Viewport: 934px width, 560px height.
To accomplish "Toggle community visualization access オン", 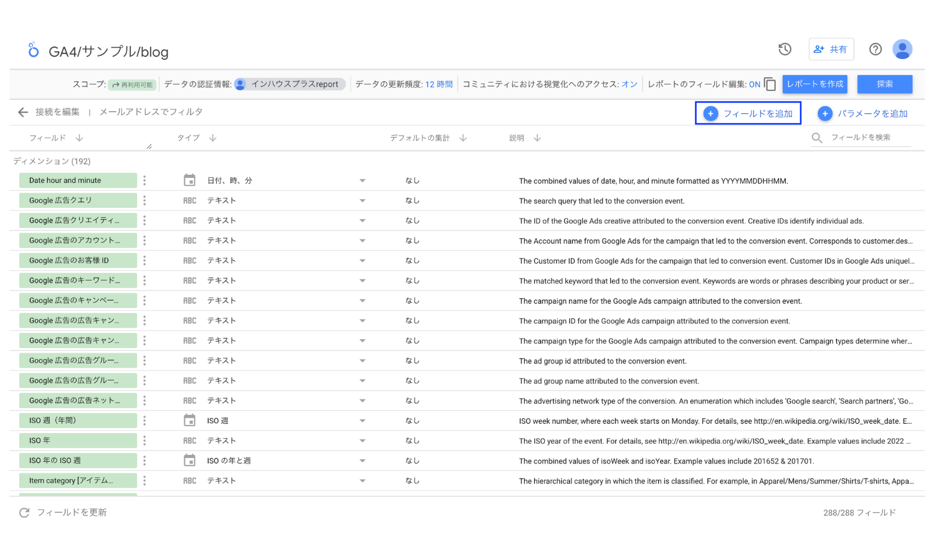I will [629, 84].
